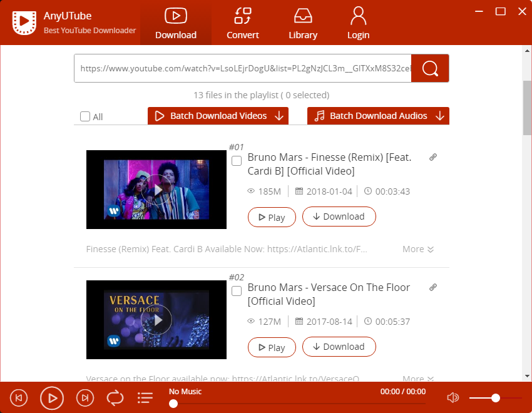The image size is (532, 413).
Task: Toggle the repeat loop icon
Action: (115, 398)
